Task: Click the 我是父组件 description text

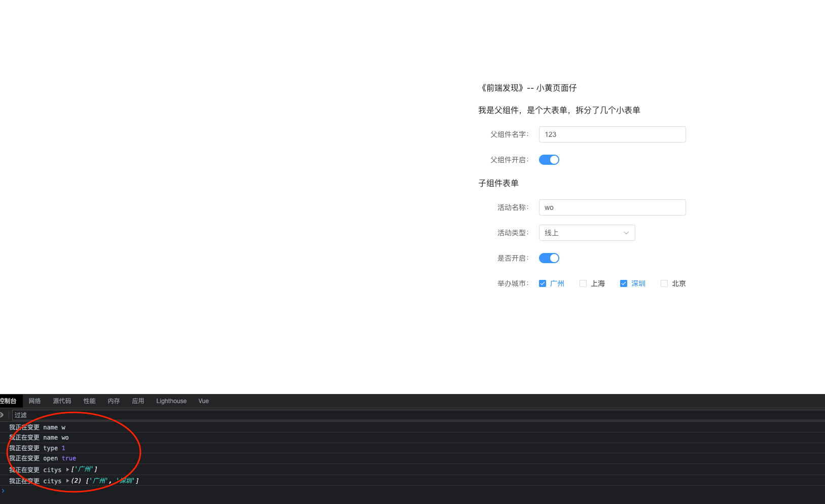Action: point(559,110)
